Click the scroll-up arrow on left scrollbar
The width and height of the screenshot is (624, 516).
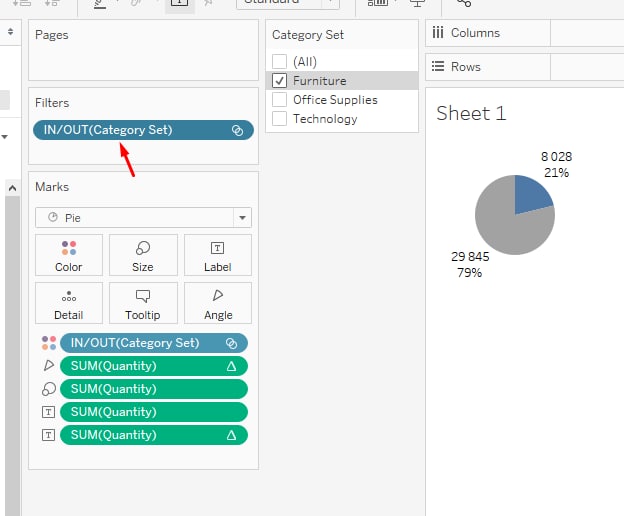click(x=12, y=188)
